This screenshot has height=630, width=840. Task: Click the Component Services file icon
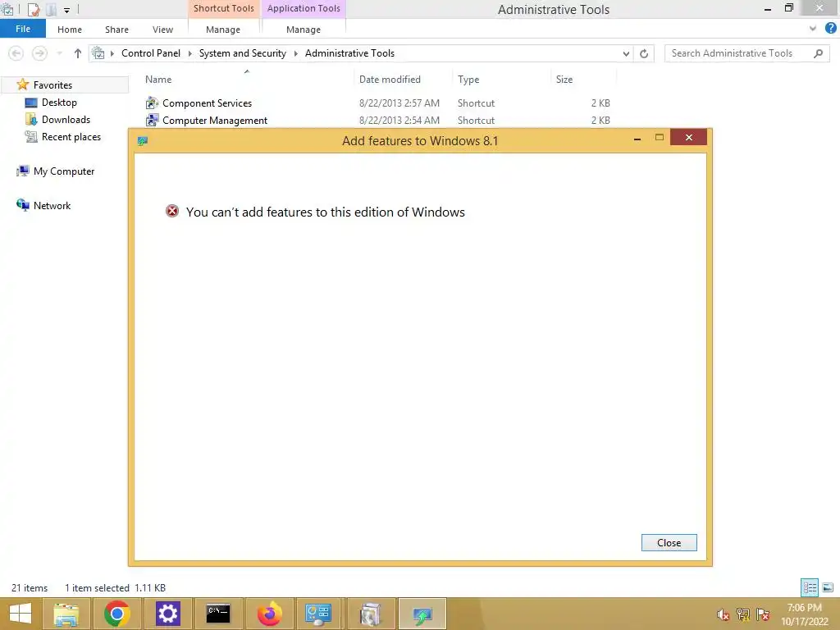click(152, 103)
